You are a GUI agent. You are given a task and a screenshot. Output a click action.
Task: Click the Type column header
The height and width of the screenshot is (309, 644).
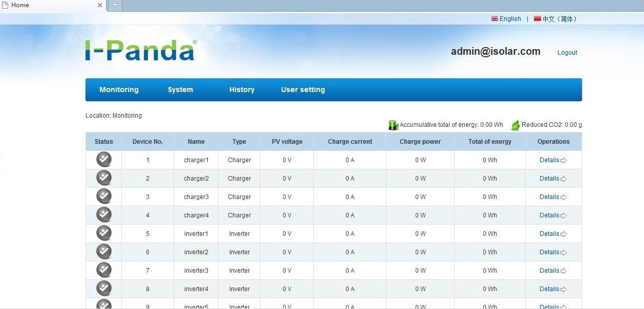coord(239,142)
